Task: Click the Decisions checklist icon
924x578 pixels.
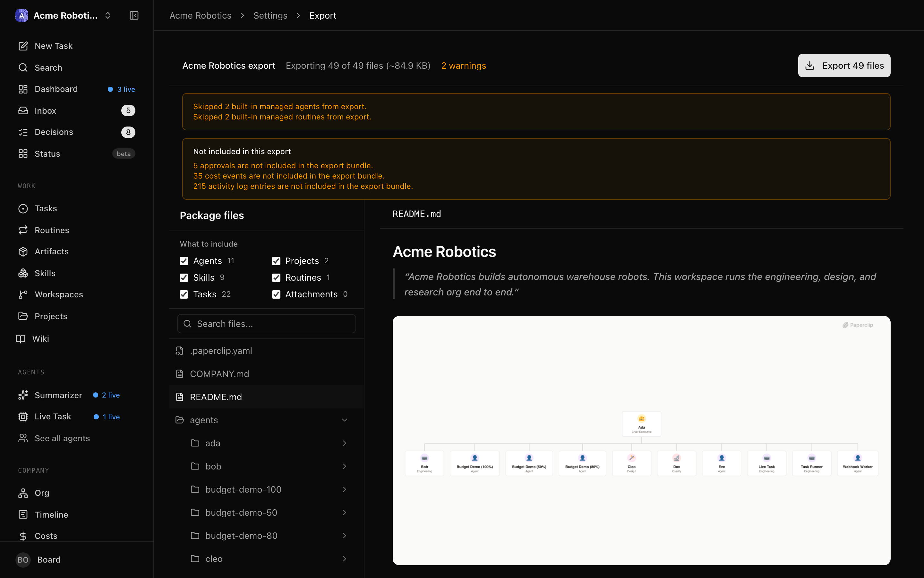Action: tap(23, 132)
